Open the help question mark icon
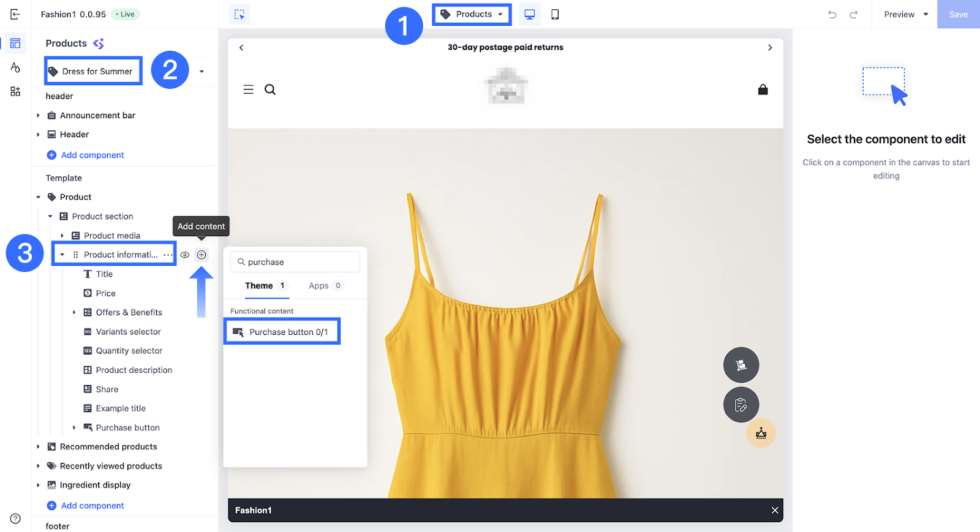This screenshot has width=980, height=532. (15, 519)
